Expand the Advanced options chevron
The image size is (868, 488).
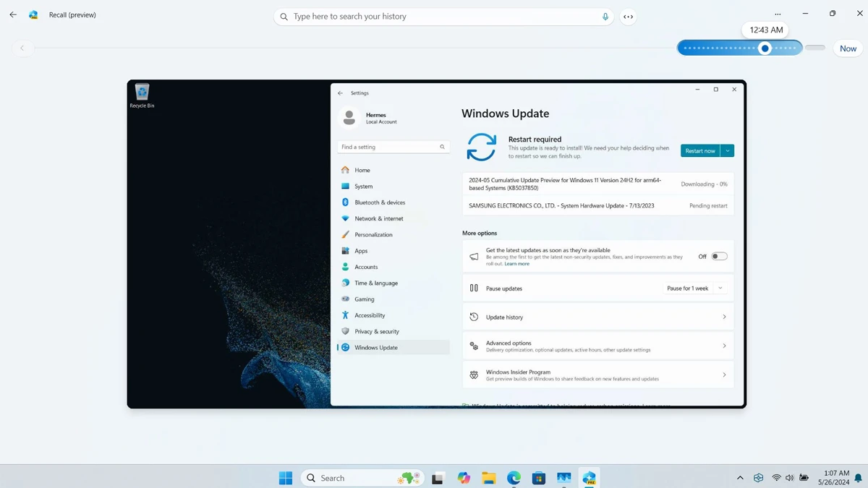tap(724, 346)
